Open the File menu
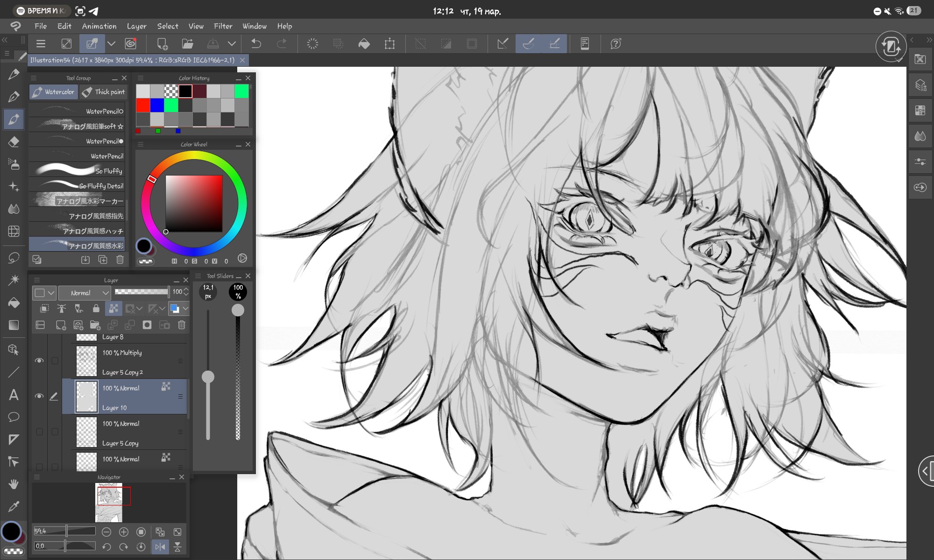Viewport: 934px width, 560px height. (x=41, y=26)
